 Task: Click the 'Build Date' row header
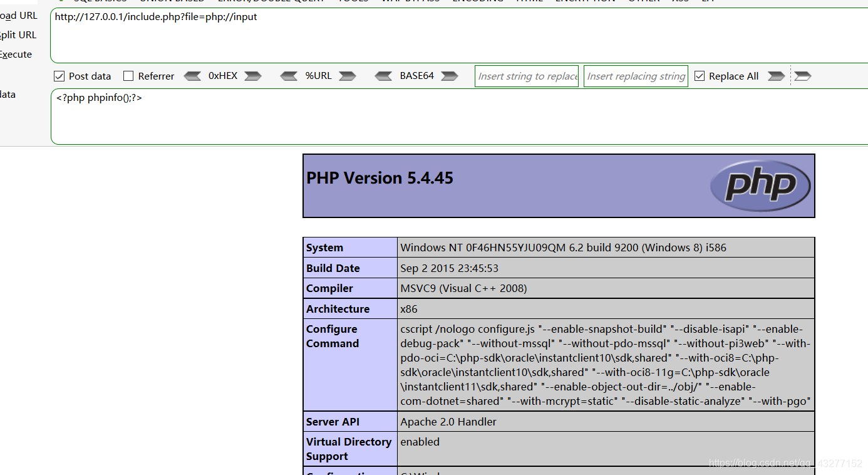point(350,268)
